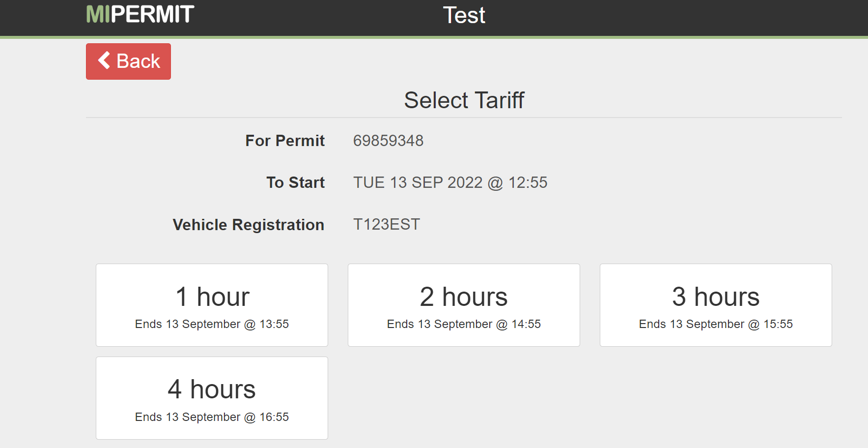The height and width of the screenshot is (448, 868).
Task: Click the permit number 69859348
Action: click(x=388, y=141)
